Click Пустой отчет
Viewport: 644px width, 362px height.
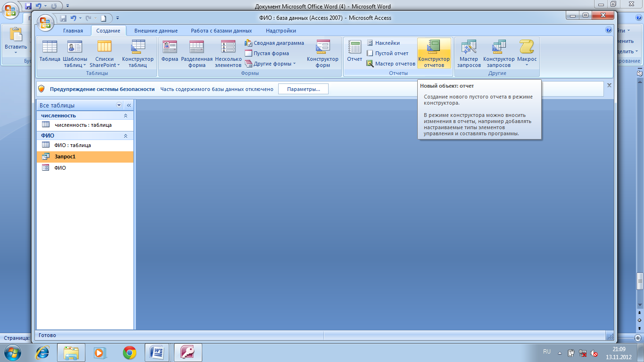[387, 53]
